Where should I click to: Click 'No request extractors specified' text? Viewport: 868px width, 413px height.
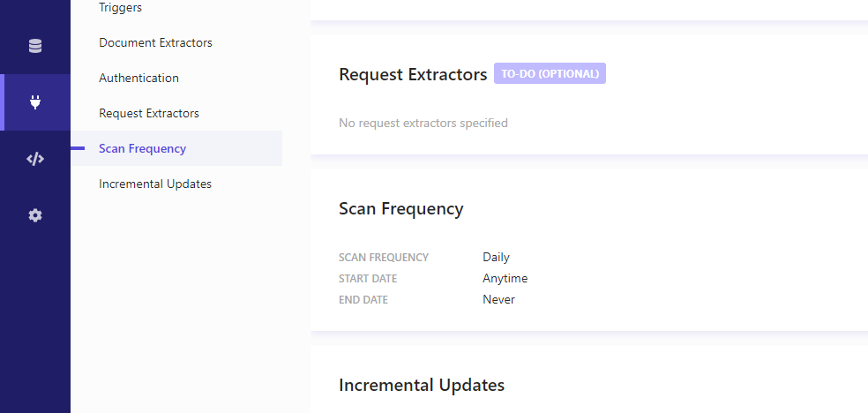423,123
